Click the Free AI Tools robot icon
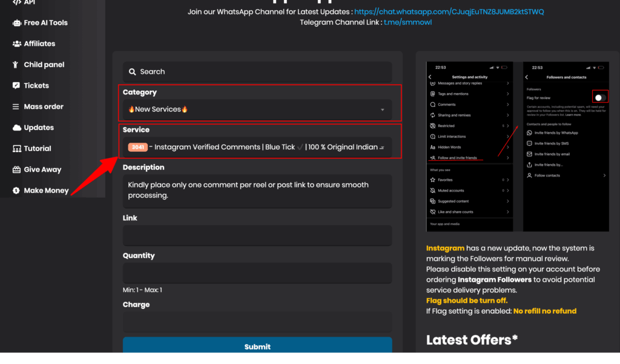Screen dimensions: 620x364 point(16,23)
